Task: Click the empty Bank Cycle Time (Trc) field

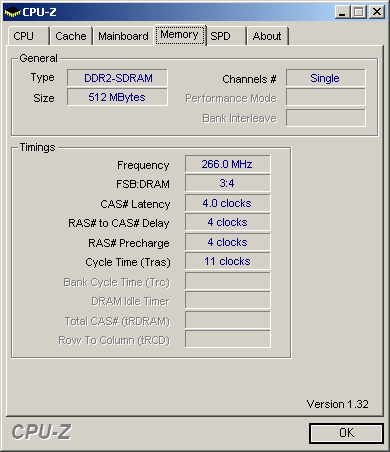Action: point(228,281)
